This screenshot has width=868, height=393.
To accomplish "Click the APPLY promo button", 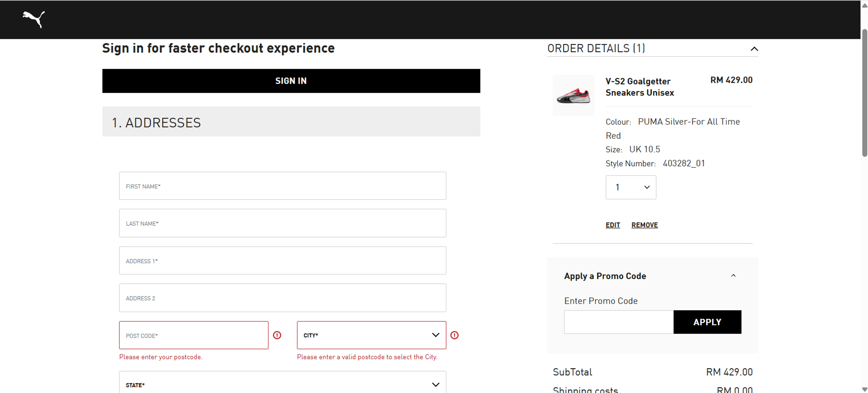I will tap(707, 322).
